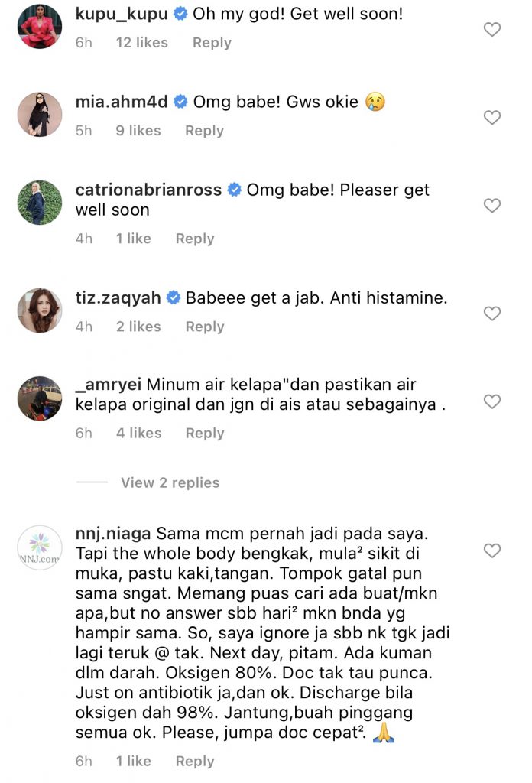
Task: Tap heart on mia.ahm4d's comment
Action: point(493,118)
